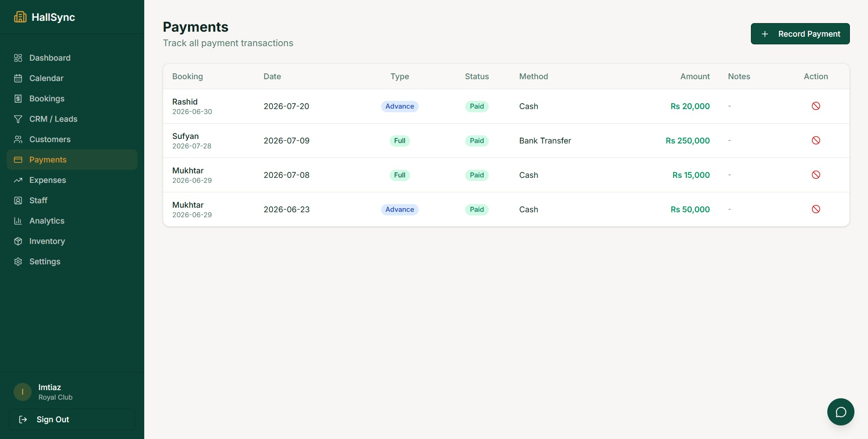Click the Method column header
The image size is (868, 439).
click(x=533, y=76)
